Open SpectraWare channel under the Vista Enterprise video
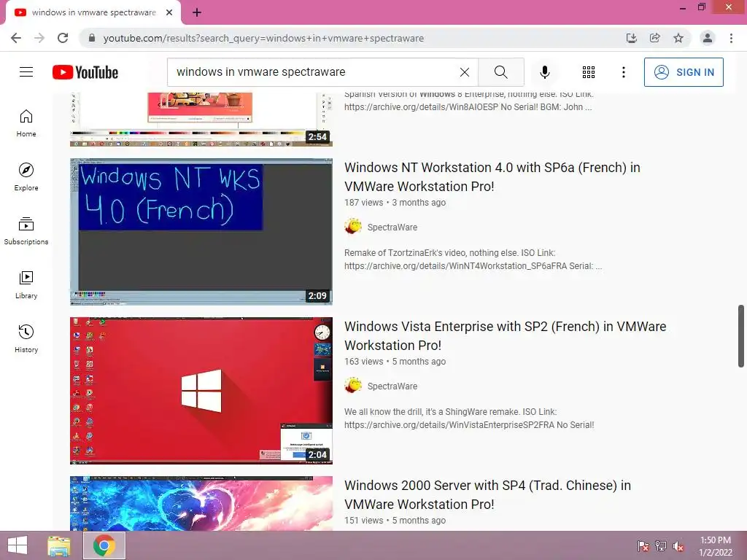Image resolution: width=747 pixels, height=560 pixels. click(x=392, y=386)
